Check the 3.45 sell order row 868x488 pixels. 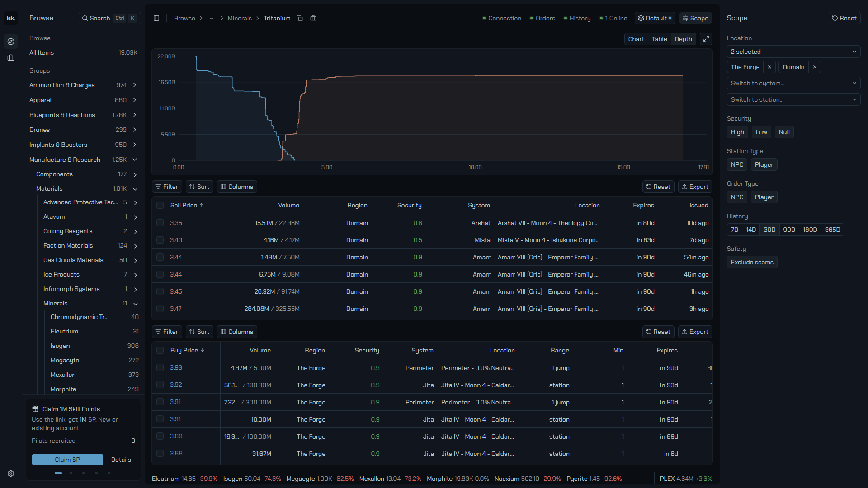click(x=160, y=291)
